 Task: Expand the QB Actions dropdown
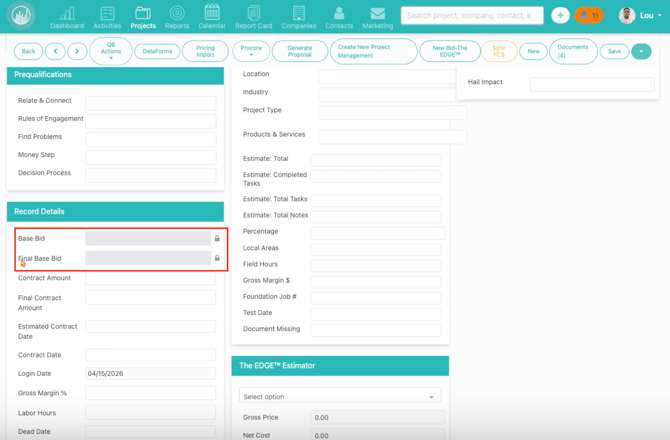pyautogui.click(x=111, y=51)
